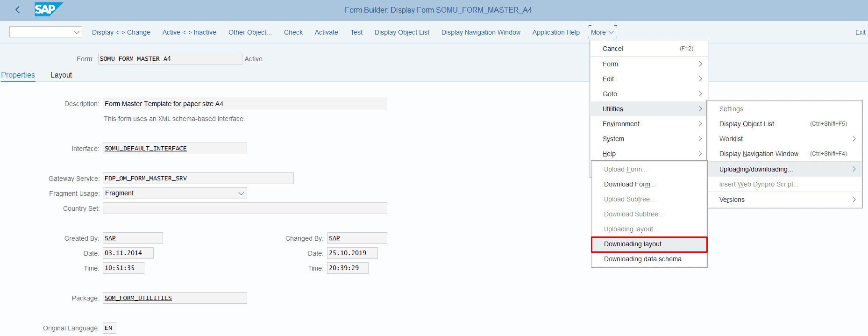Expand the Worklist submenu
The image size is (868, 336).
[x=784, y=139]
